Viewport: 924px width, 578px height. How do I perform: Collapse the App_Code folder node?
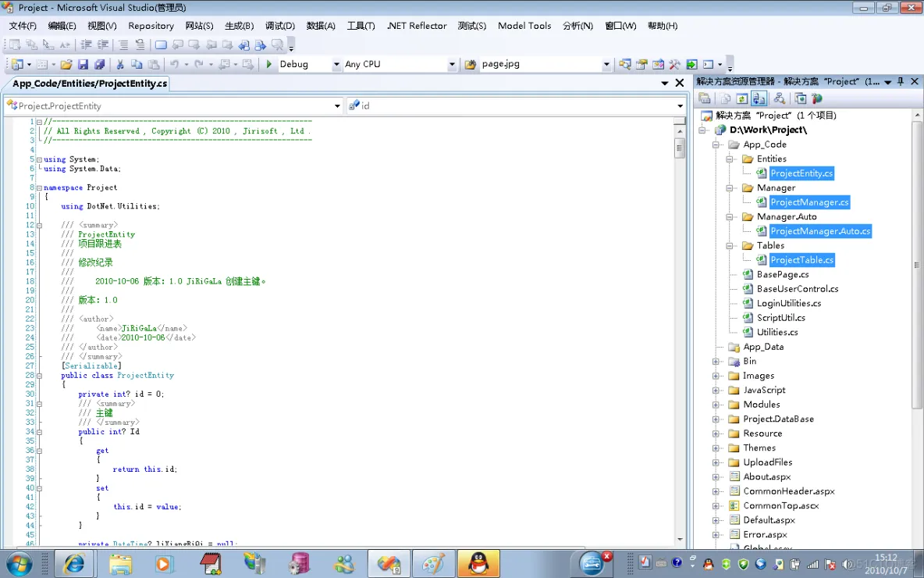click(716, 144)
